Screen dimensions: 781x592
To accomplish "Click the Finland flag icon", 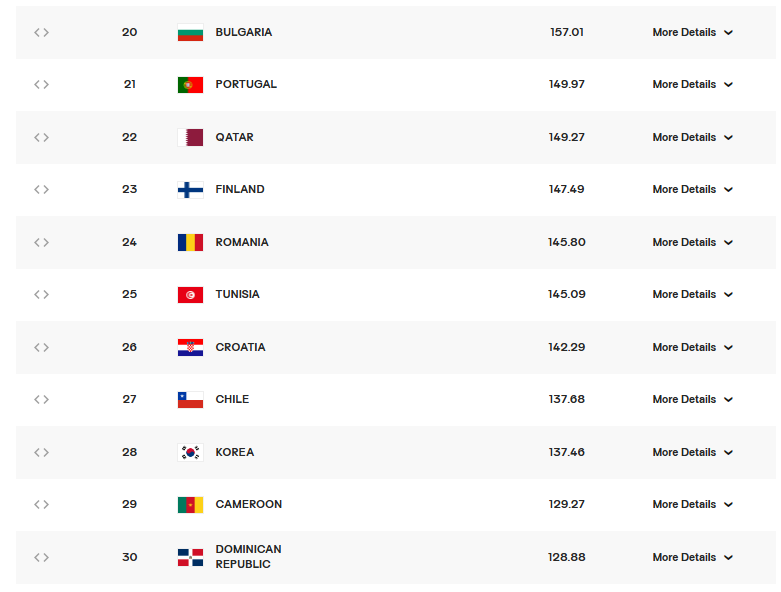I will pyautogui.click(x=190, y=190).
